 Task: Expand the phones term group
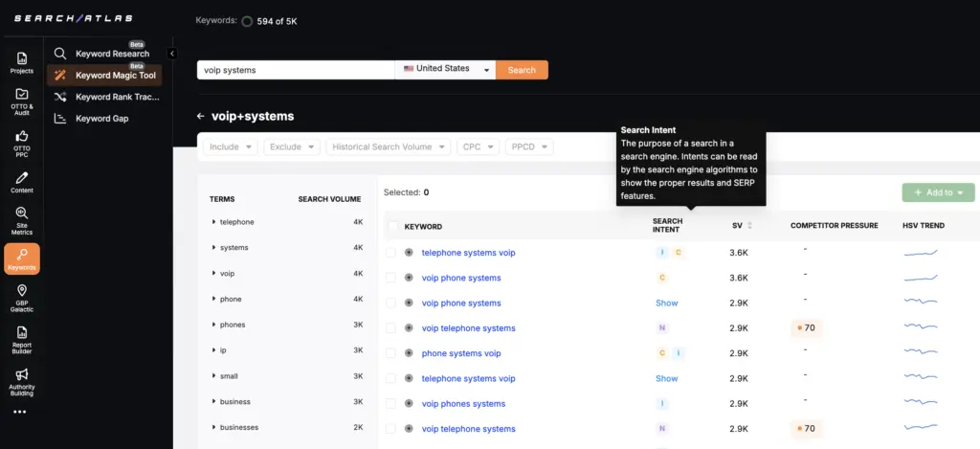pos(213,325)
